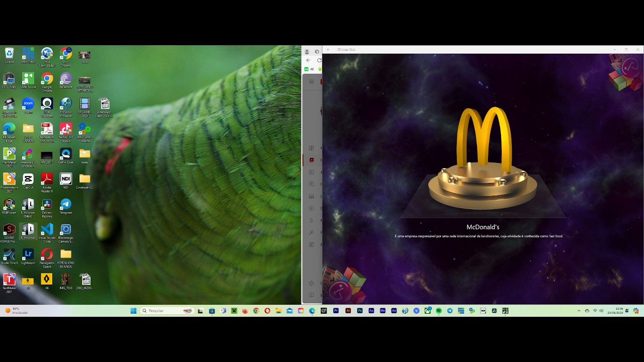This screenshot has height=362, width=644.
Task: Open the Opera browser desktop shortcut
Action: pos(47,257)
